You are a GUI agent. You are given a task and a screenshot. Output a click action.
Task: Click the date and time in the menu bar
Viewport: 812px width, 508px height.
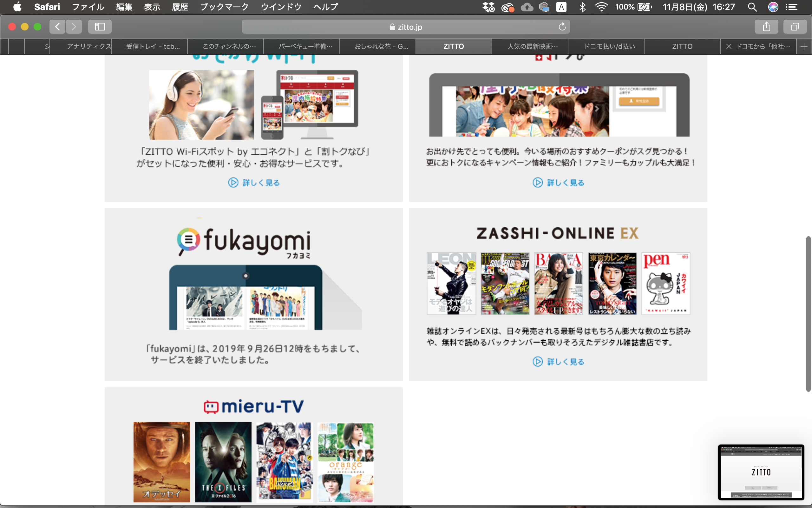click(x=699, y=7)
